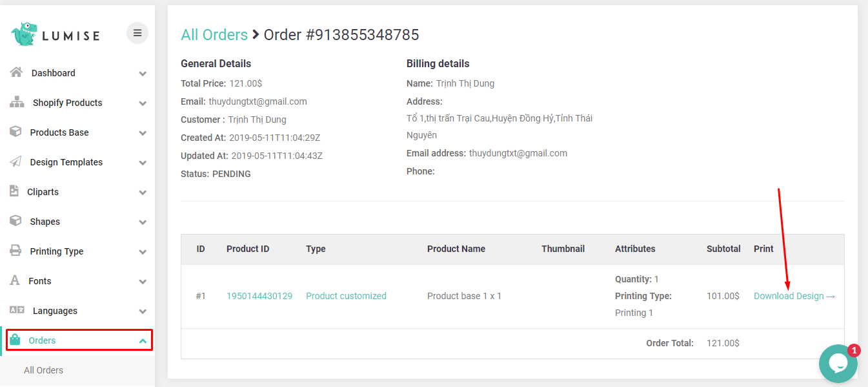Click the Cliparts image file icon
868x387 pixels.
tap(15, 191)
